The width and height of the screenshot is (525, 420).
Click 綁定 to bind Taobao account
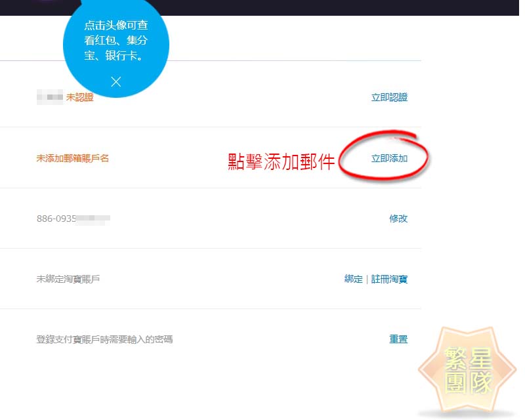(x=353, y=279)
